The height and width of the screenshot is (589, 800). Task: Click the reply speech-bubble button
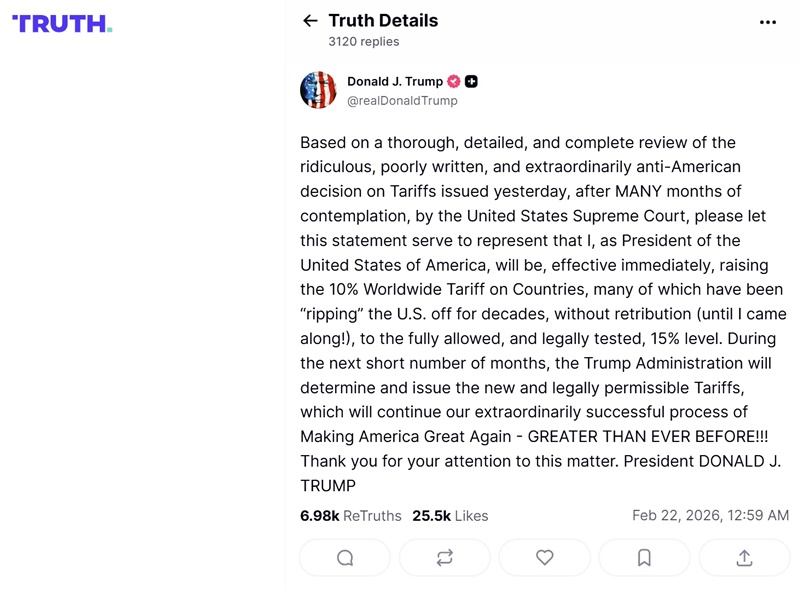click(x=345, y=558)
